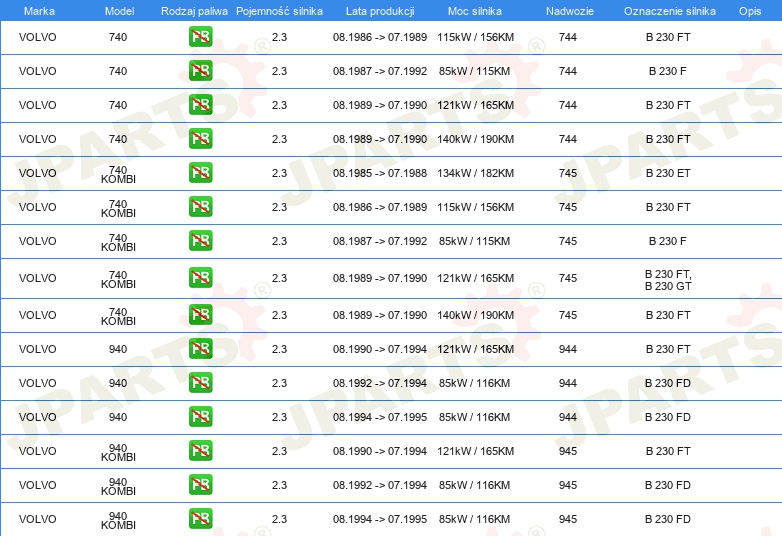Screen dimensions: 782x536
Task: Click petrol icon for 740 sedan 85kW/115KM row
Action: point(200,71)
